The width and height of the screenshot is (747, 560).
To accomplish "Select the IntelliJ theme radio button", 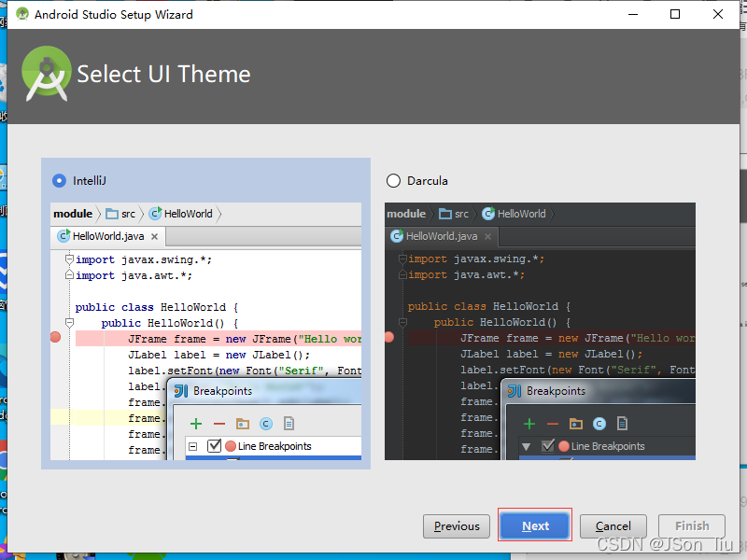I will click(59, 181).
